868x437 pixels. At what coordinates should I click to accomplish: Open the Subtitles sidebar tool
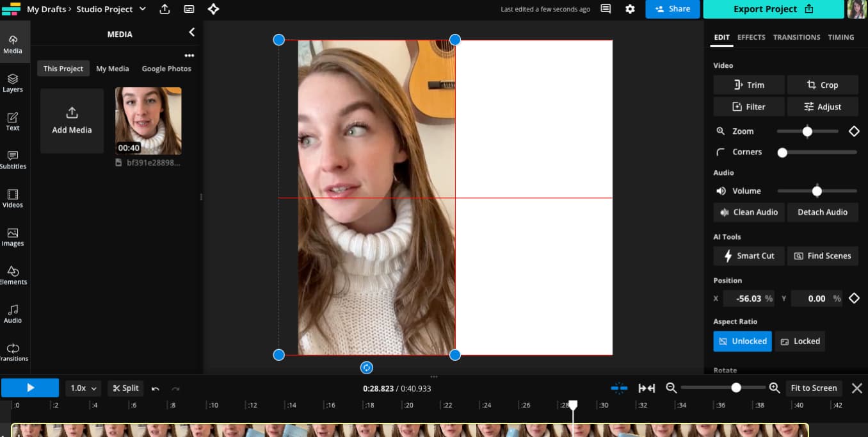tap(13, 160)
